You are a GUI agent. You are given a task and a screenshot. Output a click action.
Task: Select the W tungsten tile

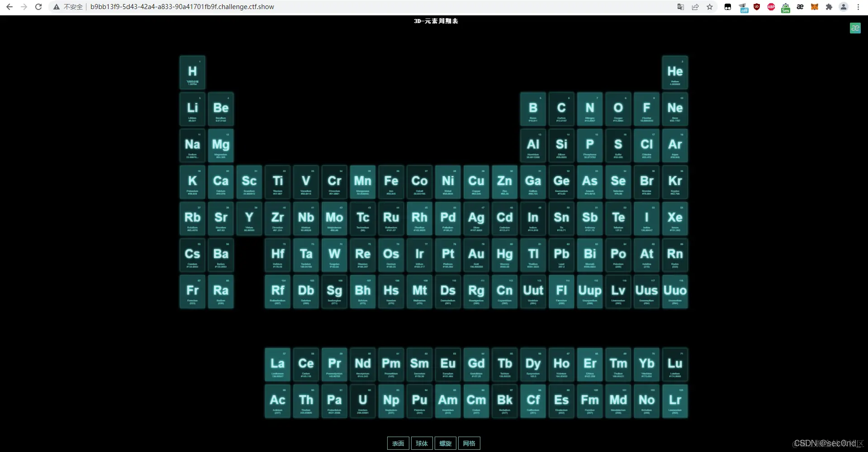click(334, 255)
